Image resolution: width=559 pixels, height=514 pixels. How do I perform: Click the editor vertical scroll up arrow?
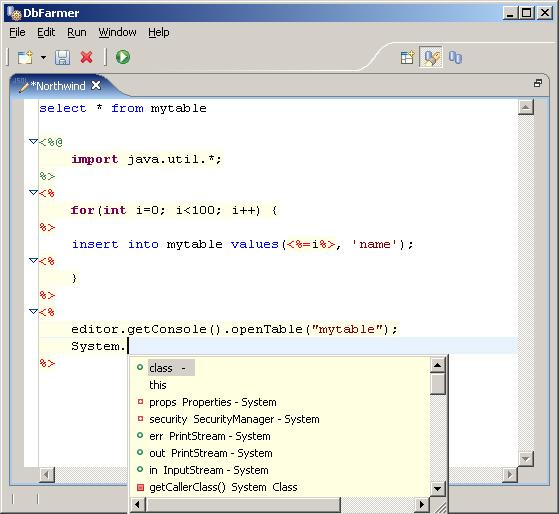point(525,107)
